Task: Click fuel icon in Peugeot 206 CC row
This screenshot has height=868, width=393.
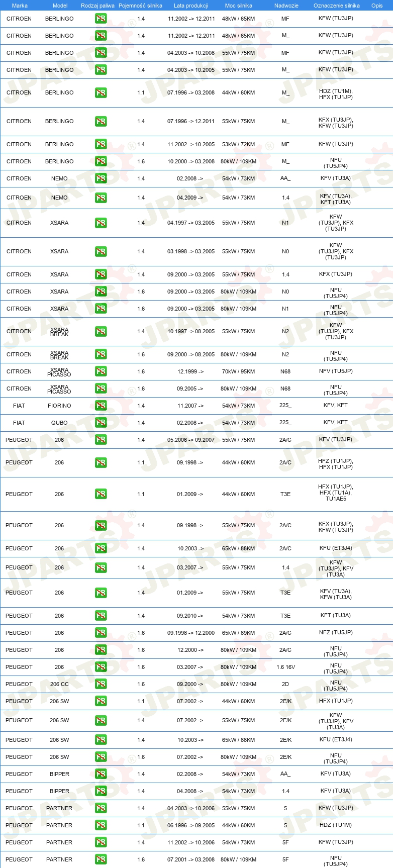Action: click(101, 684)
